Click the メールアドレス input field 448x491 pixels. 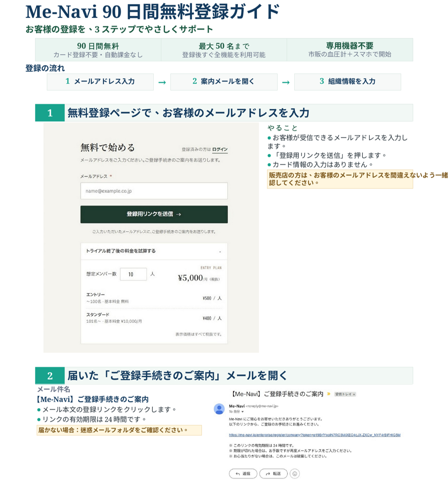(154, 191)
